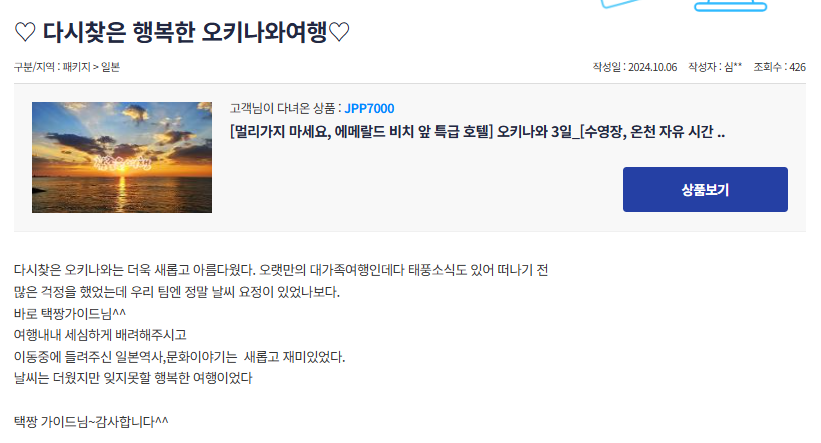Viewport: 821px width, 443px height.
Task: Click the laptop illustration at the top
Action: [730, 5]
